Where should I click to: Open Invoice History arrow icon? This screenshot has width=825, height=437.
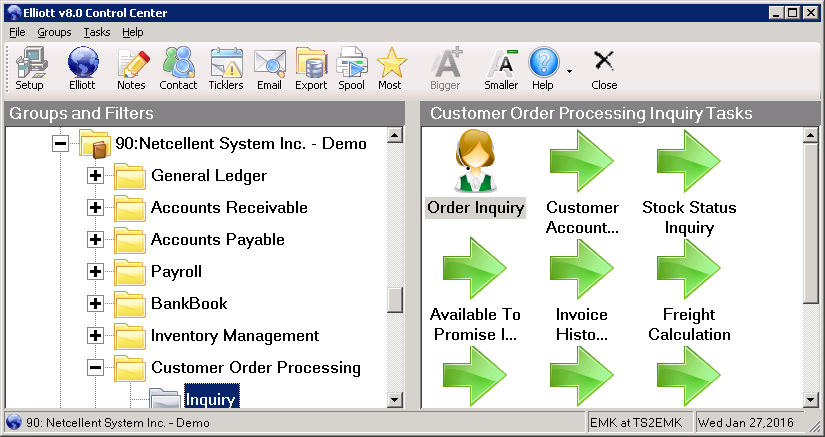pyautogui.click(x=581, y=268)
